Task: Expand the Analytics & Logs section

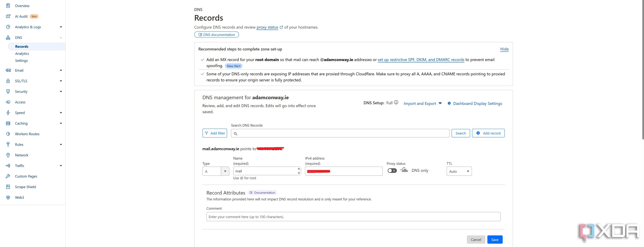Action: 61,27
